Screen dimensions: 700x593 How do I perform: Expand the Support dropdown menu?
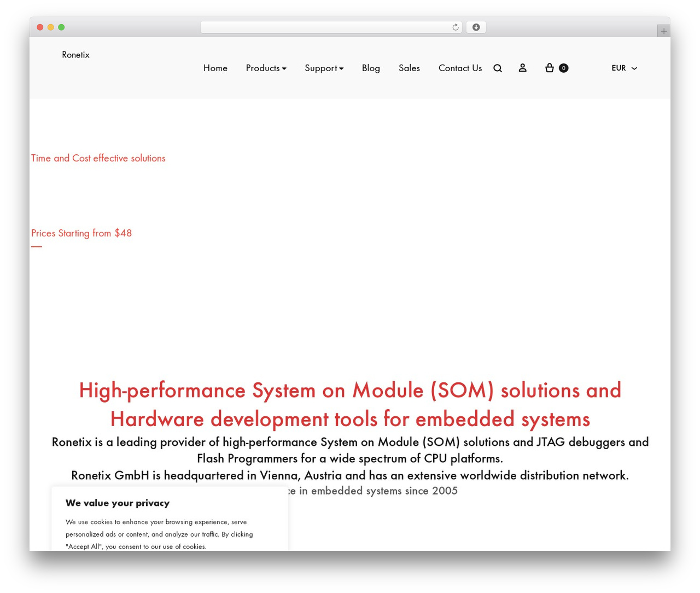point(324,68)
